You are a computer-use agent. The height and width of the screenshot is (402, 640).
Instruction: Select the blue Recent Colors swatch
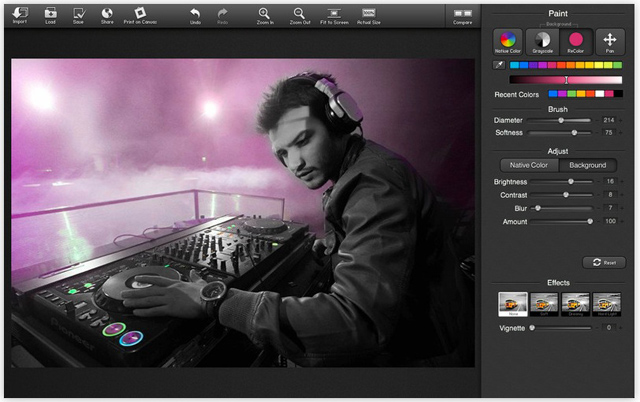553,94
